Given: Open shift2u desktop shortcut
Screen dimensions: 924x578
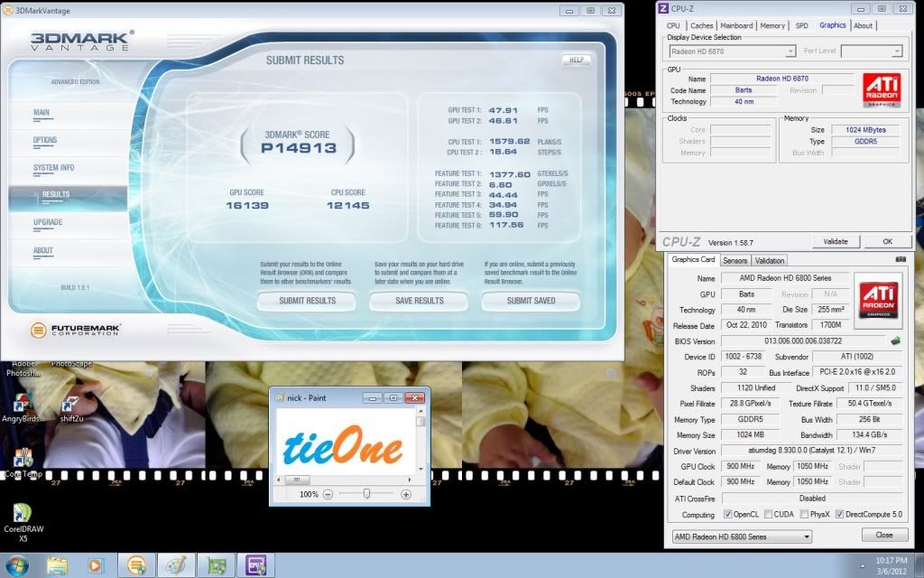Looking at the screenshot, I should pyautogui.click(x=71, y=407).
